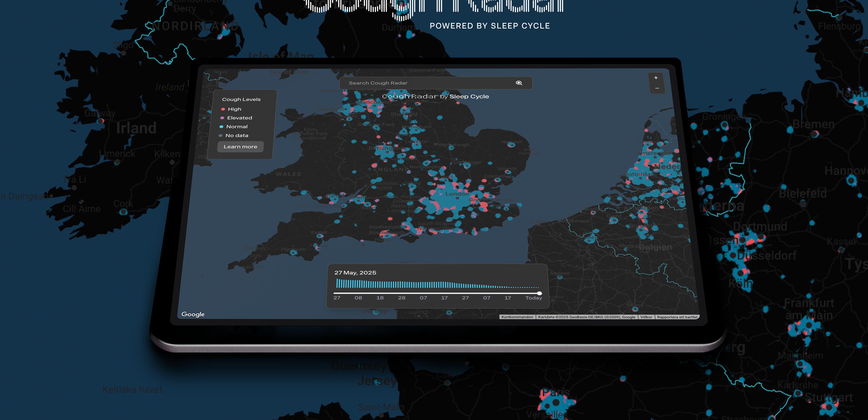Open the Villkor terms link
Image resolution: width=868 pixels, height=420 pixels.
point(646,317)
